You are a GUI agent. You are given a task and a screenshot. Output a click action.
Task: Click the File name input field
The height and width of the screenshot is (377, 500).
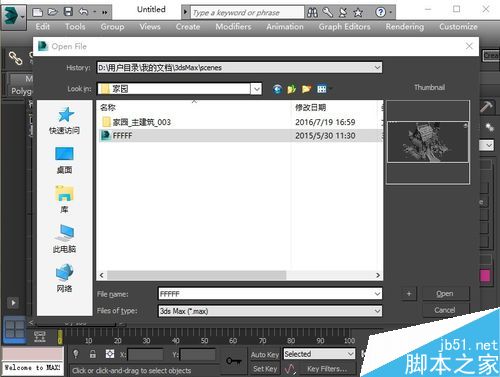[266, 294]
